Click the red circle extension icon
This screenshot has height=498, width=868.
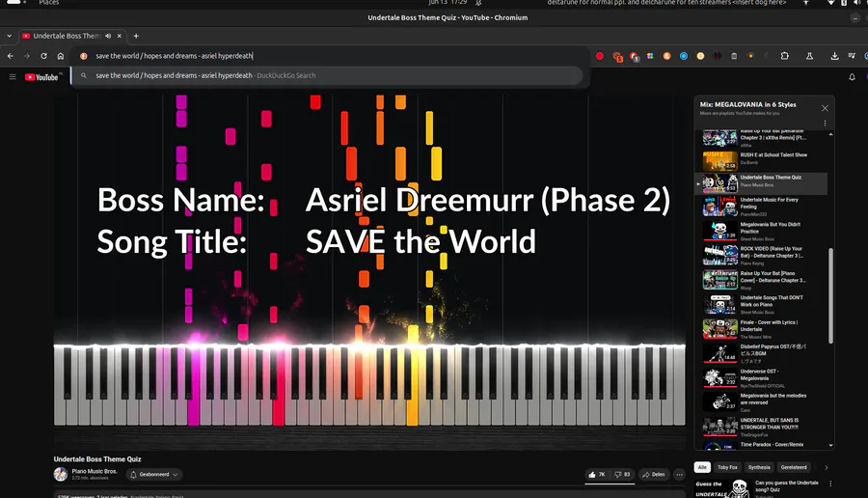click(600, 56)
